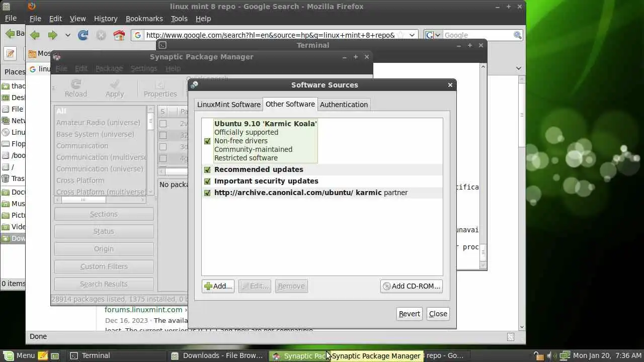Click the Firefox home icon
Viewport: 644px width, 362px height.
pos(119,35)
